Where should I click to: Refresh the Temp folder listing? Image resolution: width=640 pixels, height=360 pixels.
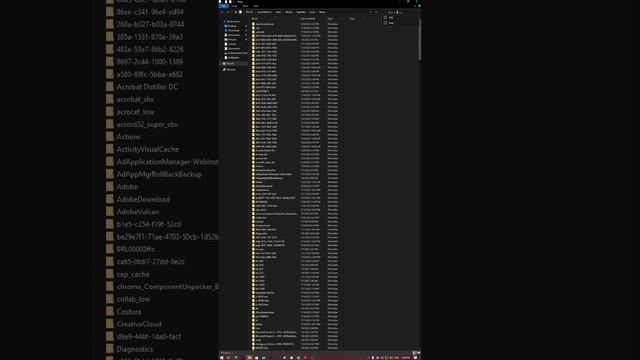[376, 12]
